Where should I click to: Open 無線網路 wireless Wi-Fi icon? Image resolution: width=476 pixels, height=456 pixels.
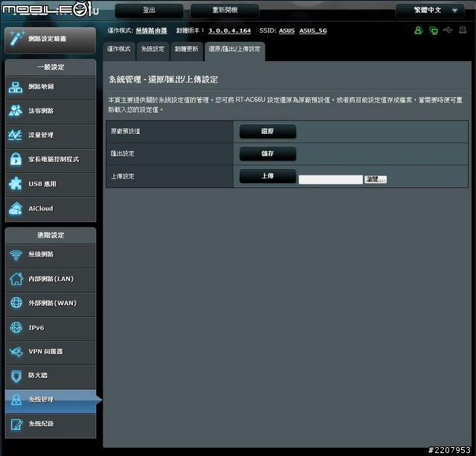(16, 254)
